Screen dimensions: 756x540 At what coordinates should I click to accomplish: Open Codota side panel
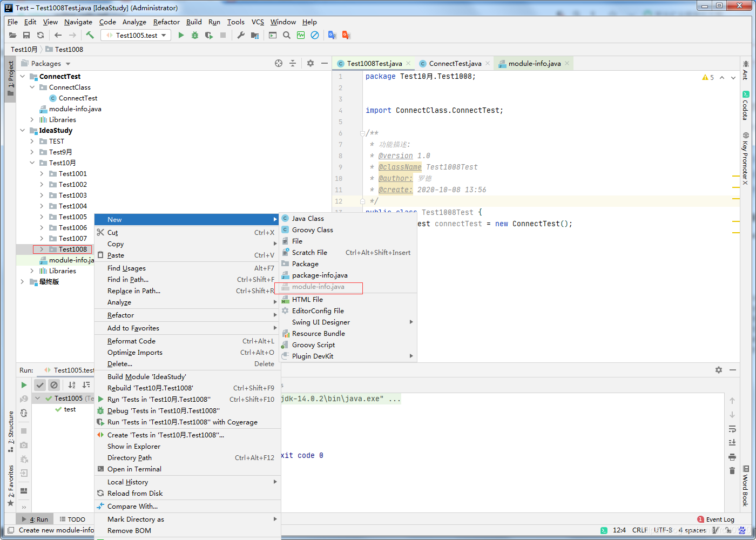coord(745,105)
